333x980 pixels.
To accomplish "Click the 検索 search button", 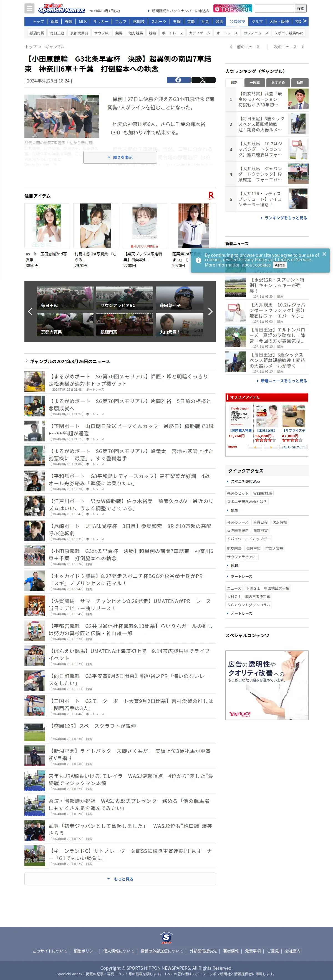I will (x=301, y=8).
